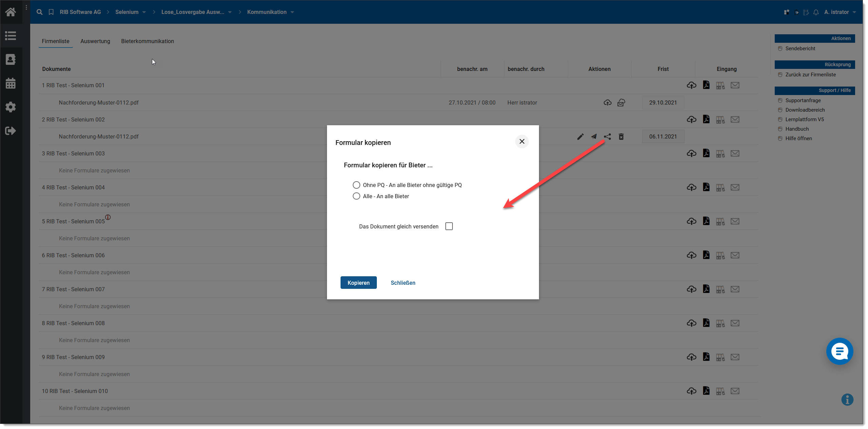This screenshot has width=868, height=429.
Task: Open Downloadbereich link
Action: 805,110
